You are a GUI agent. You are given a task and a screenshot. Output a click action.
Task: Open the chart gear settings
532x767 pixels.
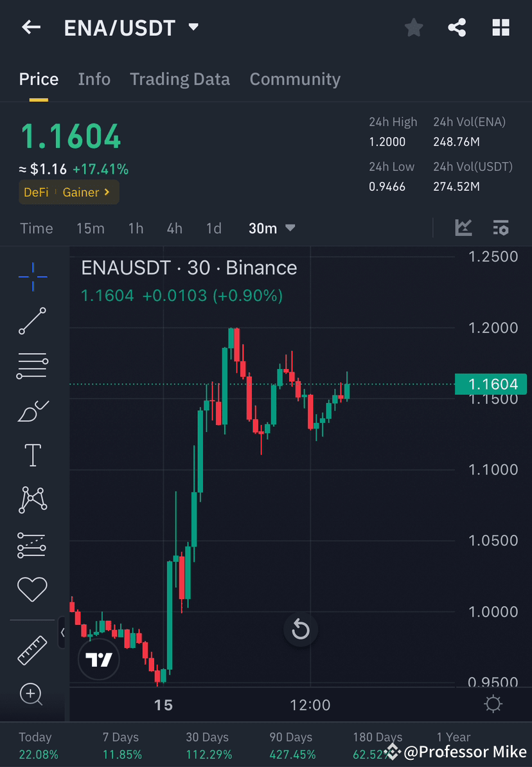point(493,704)
